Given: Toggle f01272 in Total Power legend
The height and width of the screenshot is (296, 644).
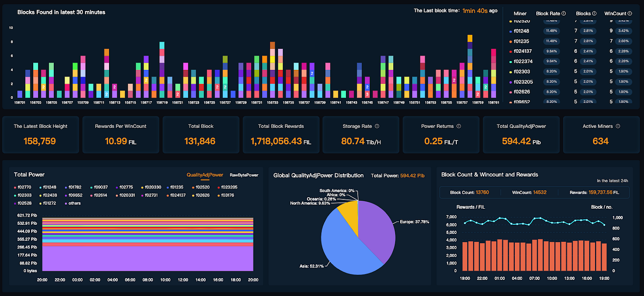Looking at the screenshot, I should 48,203.
